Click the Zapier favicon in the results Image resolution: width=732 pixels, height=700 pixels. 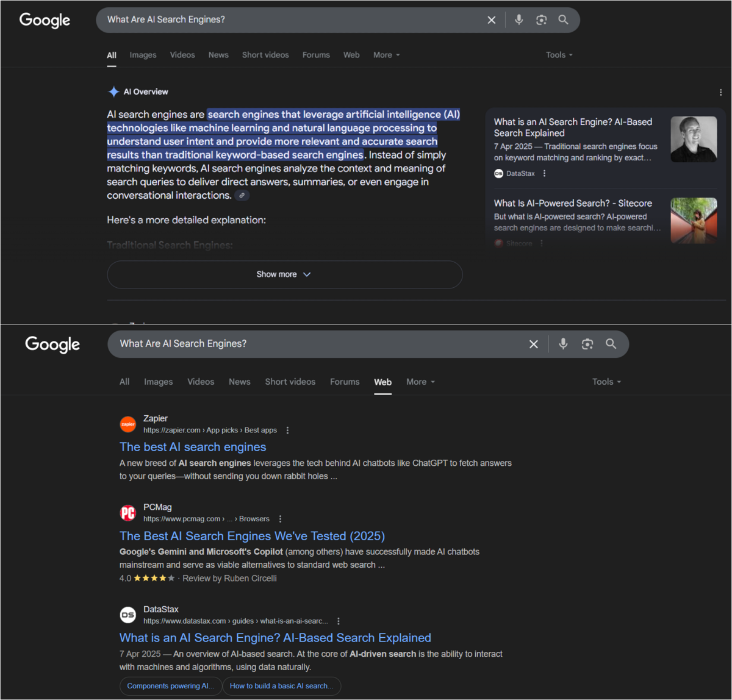128,424
